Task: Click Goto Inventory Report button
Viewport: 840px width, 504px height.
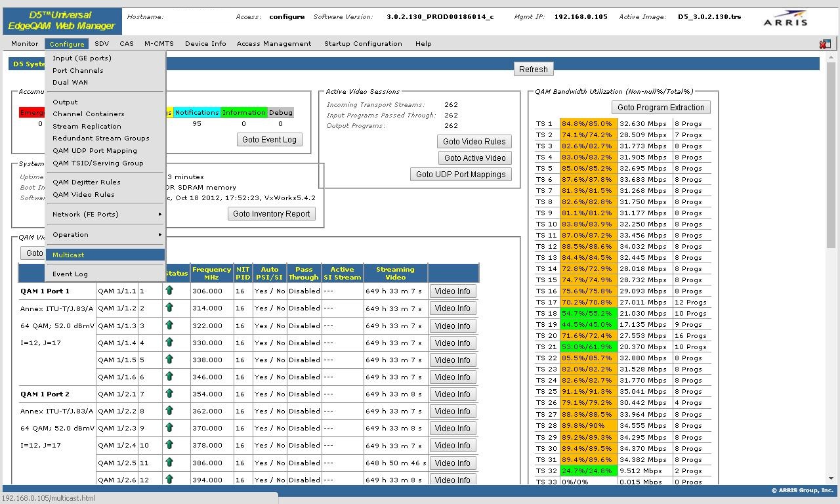Action: click(272, 214)
